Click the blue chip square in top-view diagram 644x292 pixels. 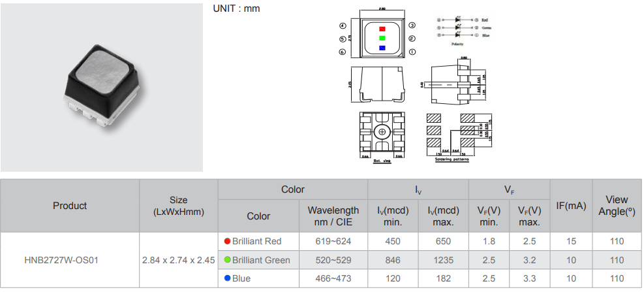pyautogui.click(x=382, y=48)
